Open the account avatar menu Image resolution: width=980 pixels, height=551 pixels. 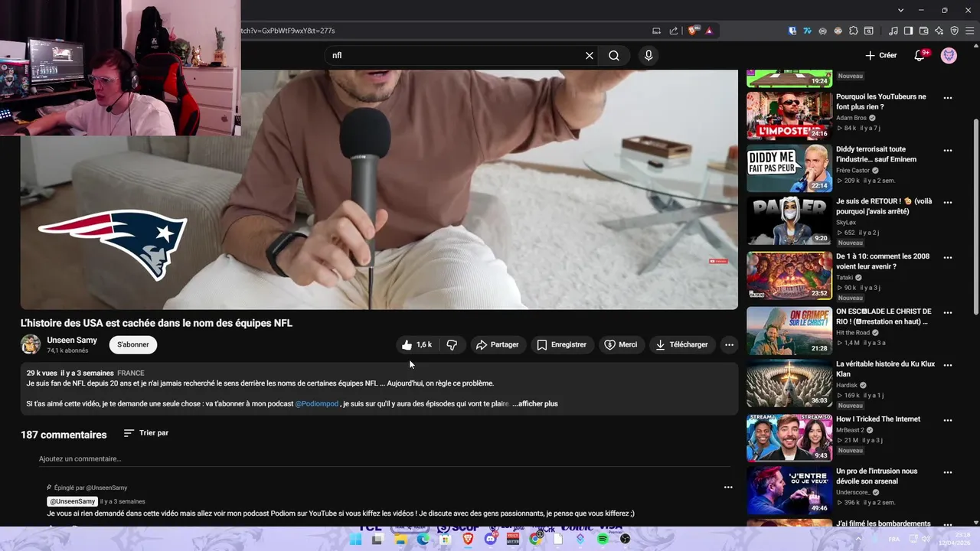949,55
